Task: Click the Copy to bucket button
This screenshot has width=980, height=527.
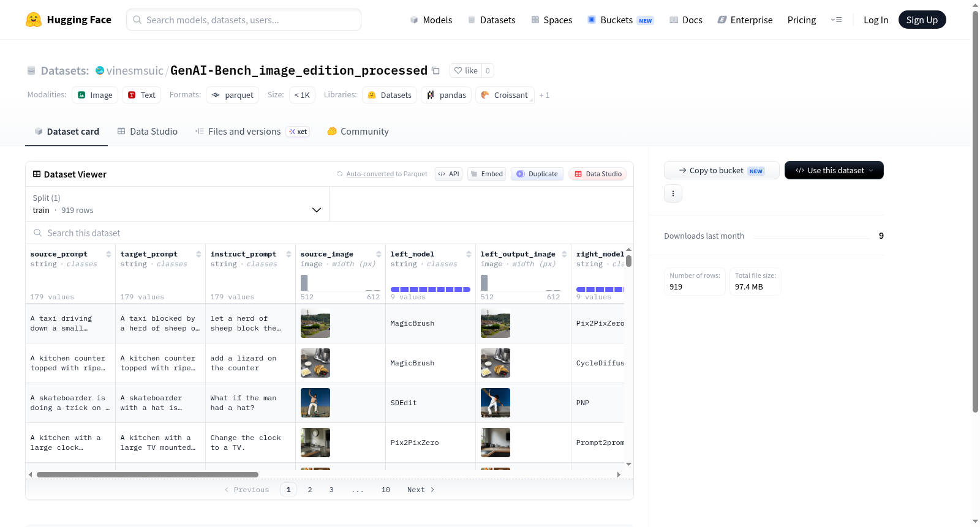Action: pos(722,170)
